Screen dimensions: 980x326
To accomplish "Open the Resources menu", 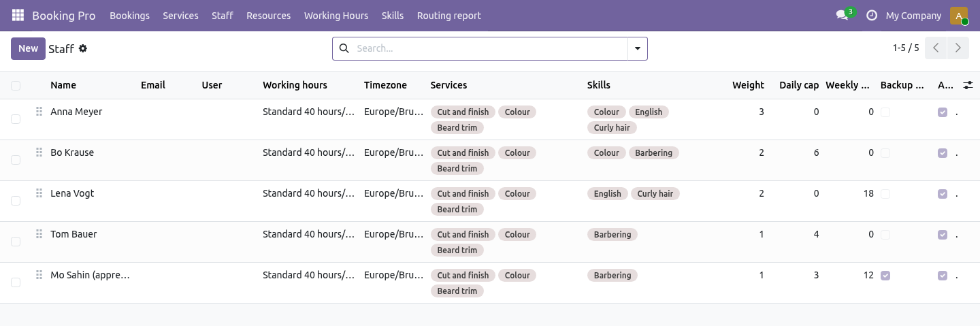I will click(x=268, y=15).
